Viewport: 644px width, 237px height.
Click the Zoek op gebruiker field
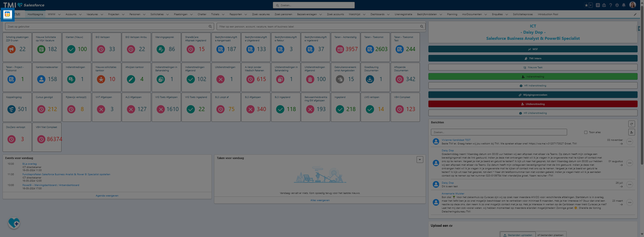click(x=109, y=26)
